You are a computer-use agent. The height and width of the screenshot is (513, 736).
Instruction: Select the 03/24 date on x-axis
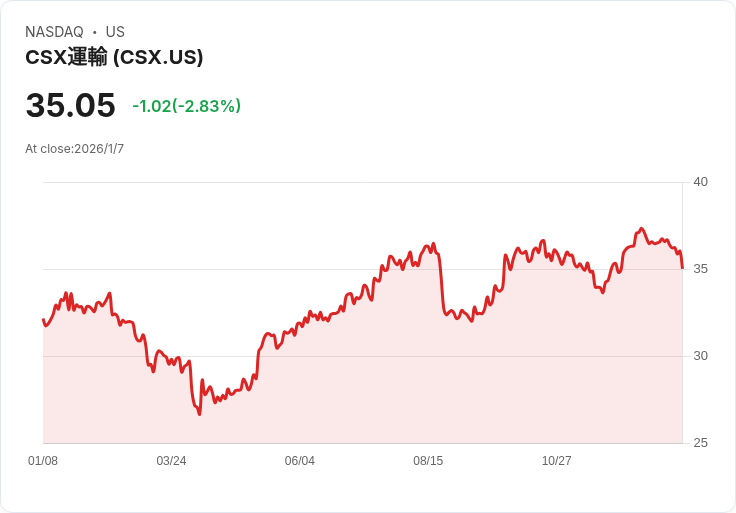click(x=171, y=461)
